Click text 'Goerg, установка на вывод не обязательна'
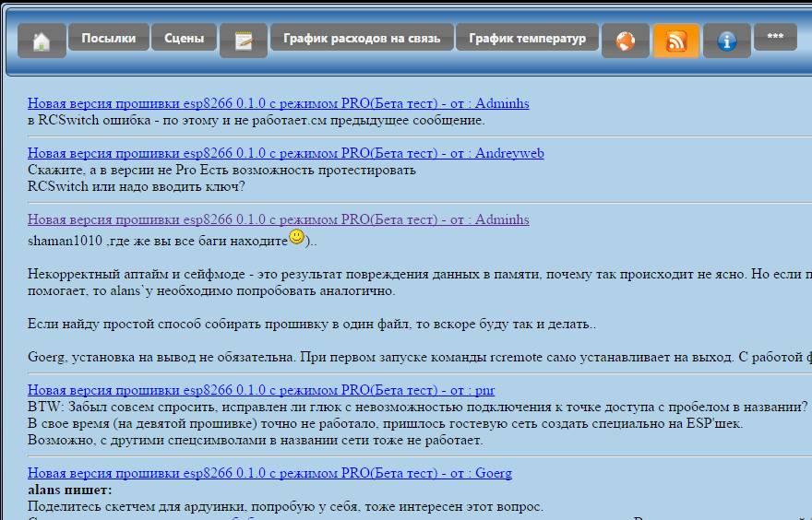 (x=161, y=357)
